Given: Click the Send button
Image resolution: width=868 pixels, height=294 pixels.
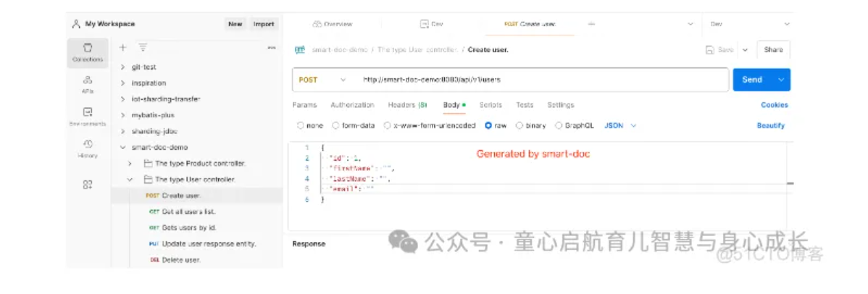Looking at the screenshot, I should 752,80.
